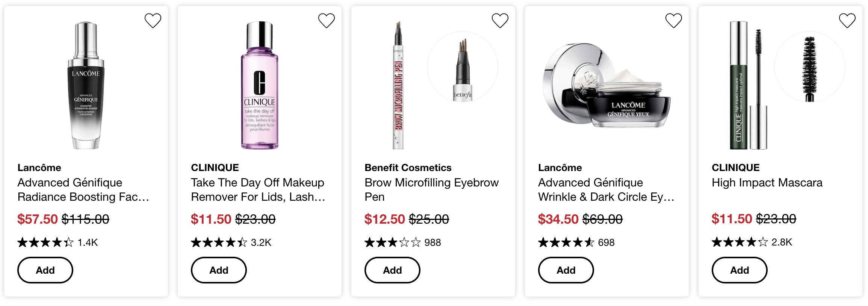Add Lancôme Advanced Génifique serum to bag
The image size is (868, 306).
point(45,270)
